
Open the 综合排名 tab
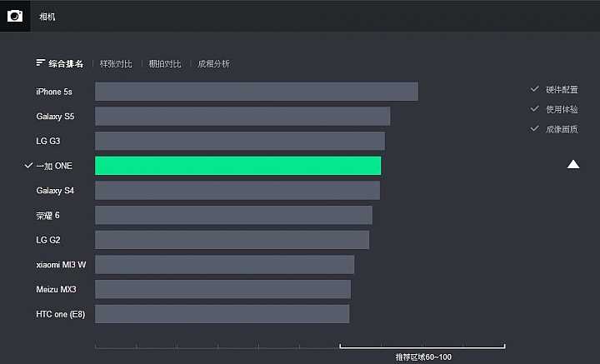click(66, 64)
